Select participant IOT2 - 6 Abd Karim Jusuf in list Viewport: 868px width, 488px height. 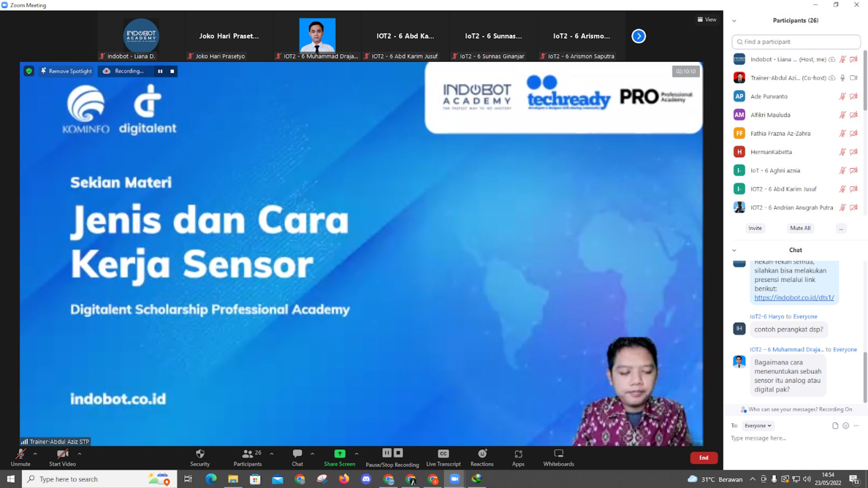tap(796, 189)
